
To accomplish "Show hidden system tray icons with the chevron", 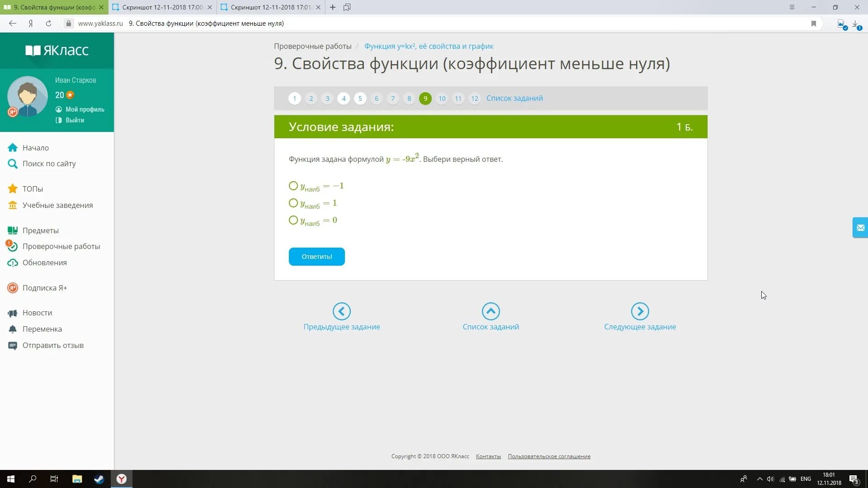I will 759,479.
